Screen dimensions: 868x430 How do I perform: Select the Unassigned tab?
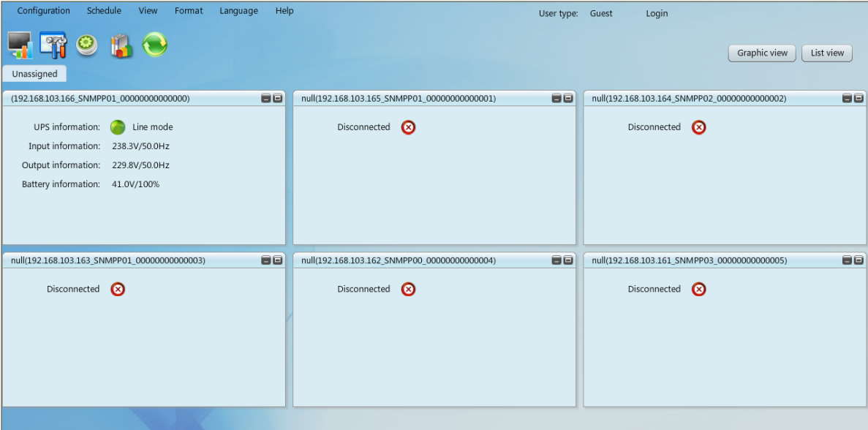34,74
